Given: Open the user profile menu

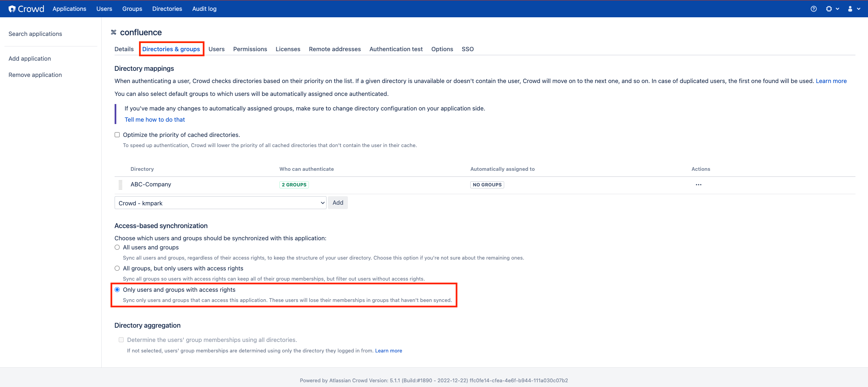Looking at the screenshot, I should (854, 9).
